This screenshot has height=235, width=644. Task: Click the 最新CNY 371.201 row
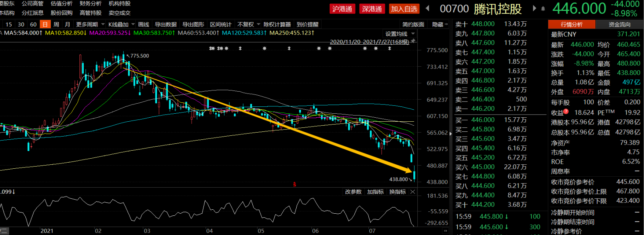595,35
